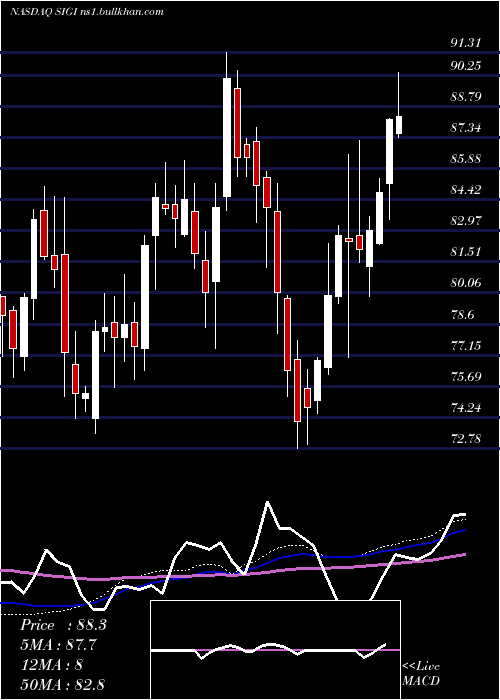
Task: Click the 80.06 price axis label
Action: tap(466, 283)
